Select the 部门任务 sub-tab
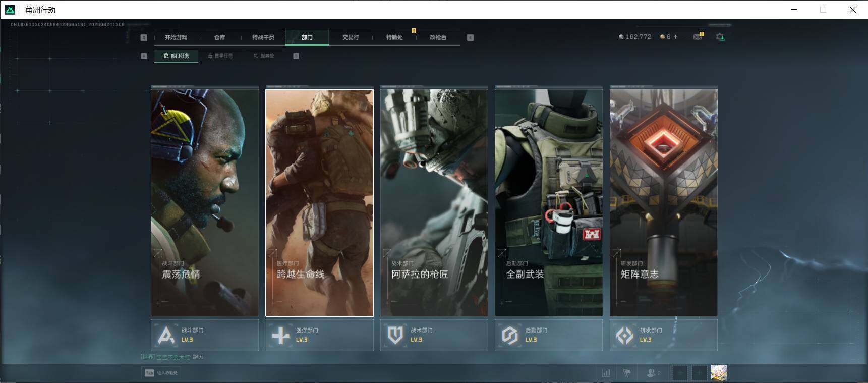 (177, 56)
